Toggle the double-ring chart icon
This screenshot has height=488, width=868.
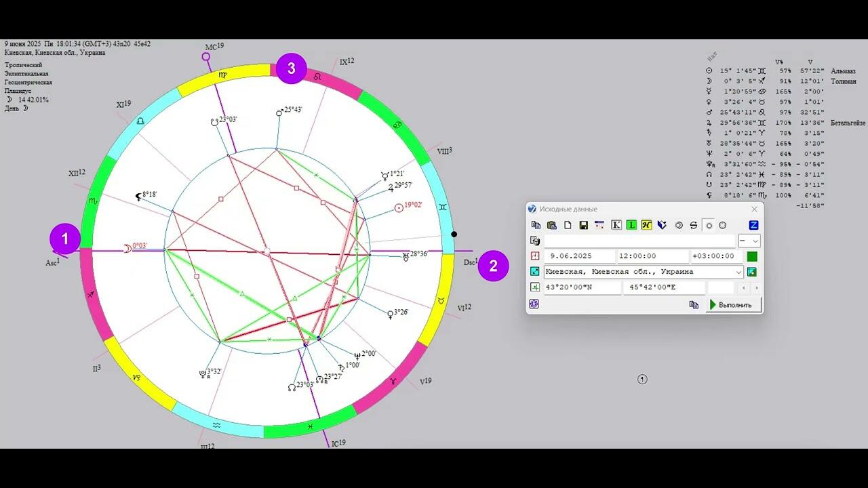click(678, 225)
